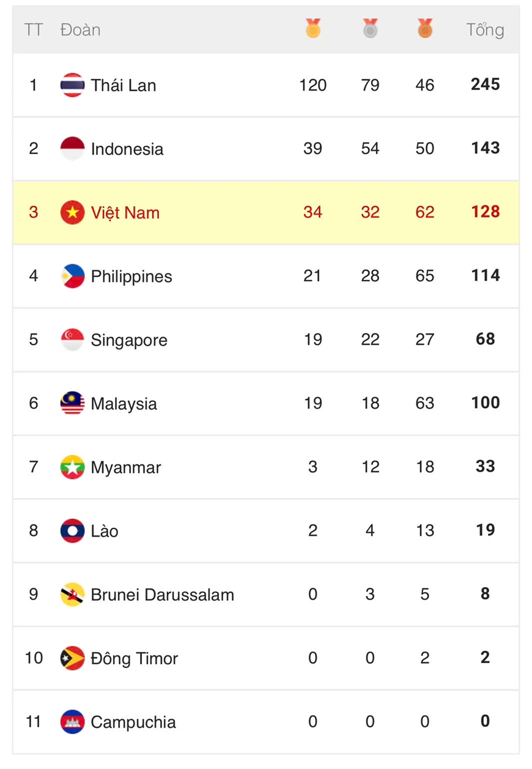Screen dimensions: 532x769
Task: Click the Philippines flag icon
Action: (72, 276)
